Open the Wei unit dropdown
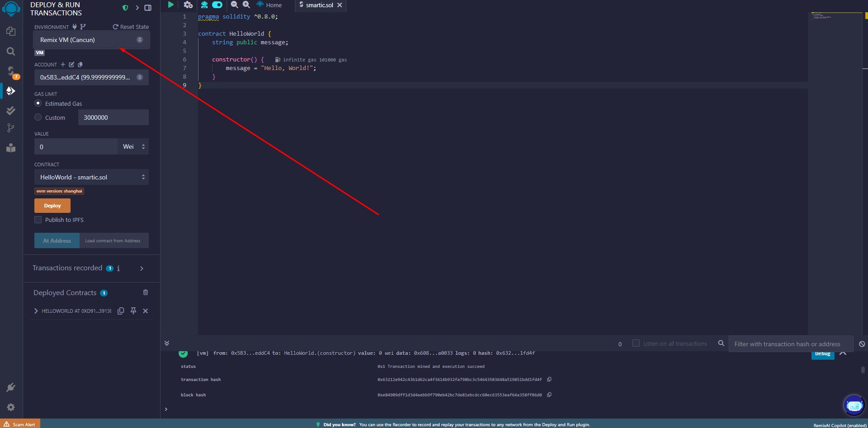 pyautogui.click(x=133, y=147)
